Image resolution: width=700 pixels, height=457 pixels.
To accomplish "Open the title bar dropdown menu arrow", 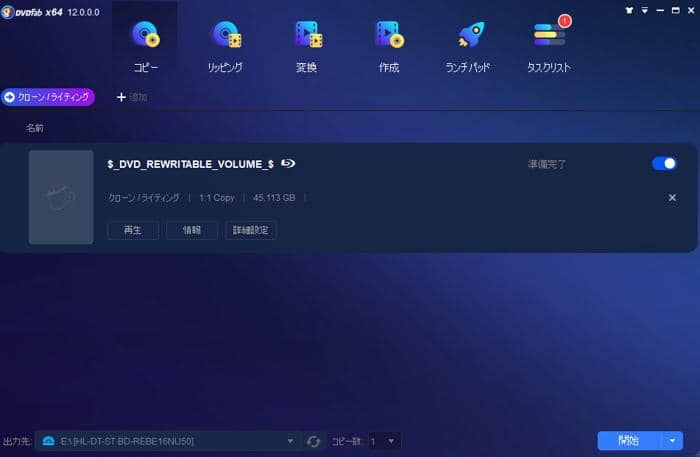I will coord(645,10).
